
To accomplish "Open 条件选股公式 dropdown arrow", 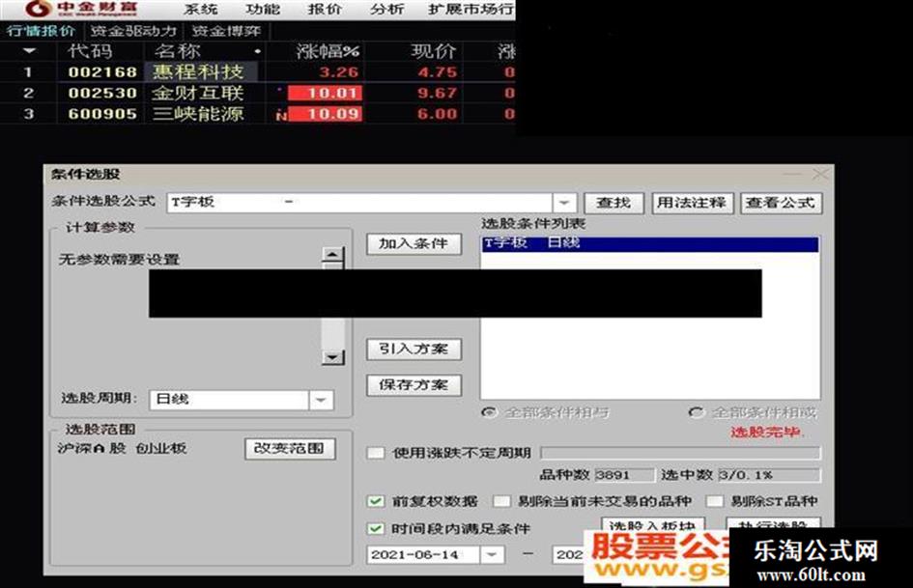I will pyautogui.click(x=564, y=203).
